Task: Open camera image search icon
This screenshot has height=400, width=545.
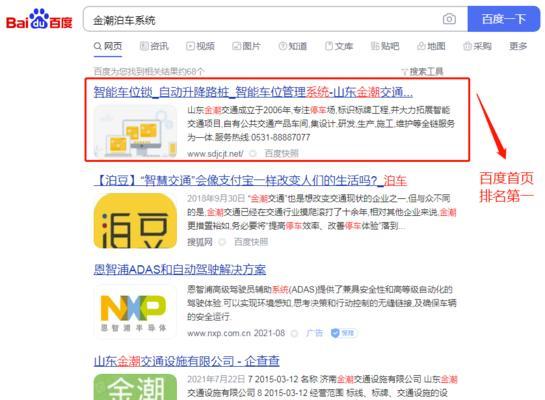Action: click(449, 19)
